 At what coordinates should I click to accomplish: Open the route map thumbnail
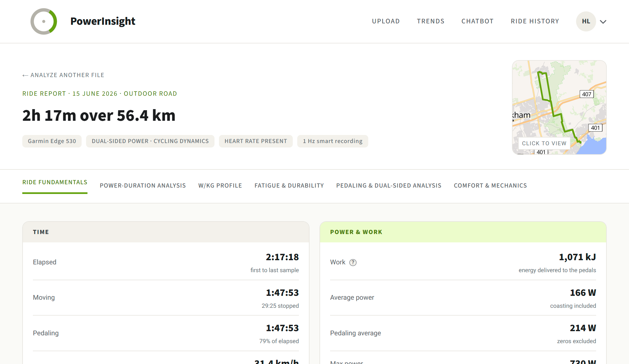click(559, 107)
